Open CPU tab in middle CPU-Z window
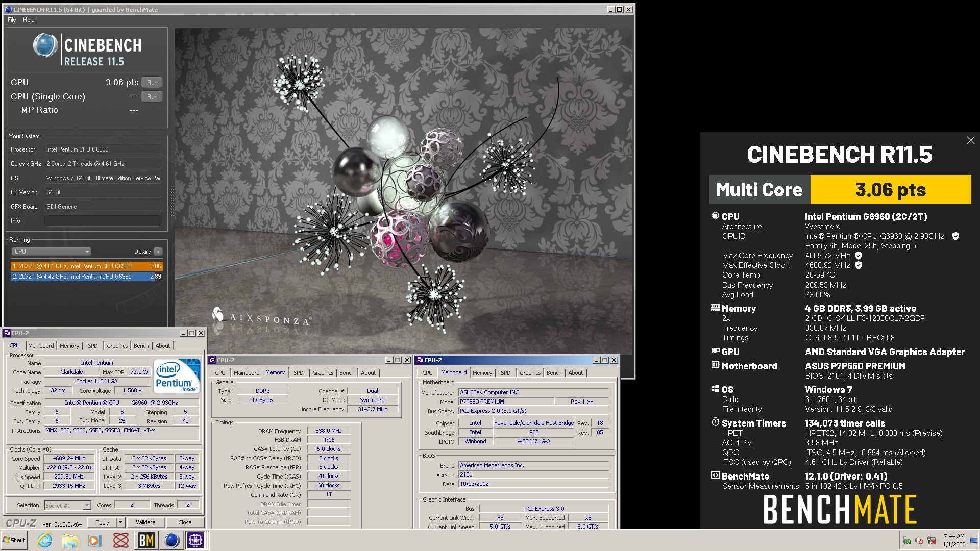This screenshot has height=551, width=980. 220,373
